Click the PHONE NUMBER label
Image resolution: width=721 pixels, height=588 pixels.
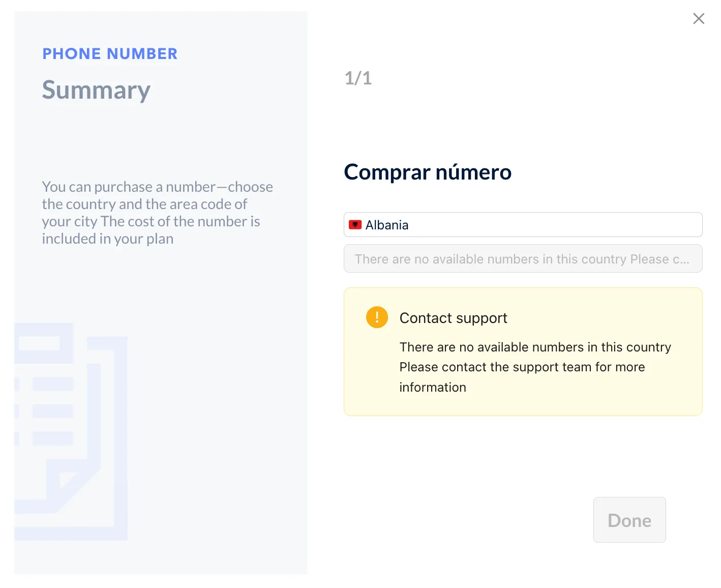[110, 54]
